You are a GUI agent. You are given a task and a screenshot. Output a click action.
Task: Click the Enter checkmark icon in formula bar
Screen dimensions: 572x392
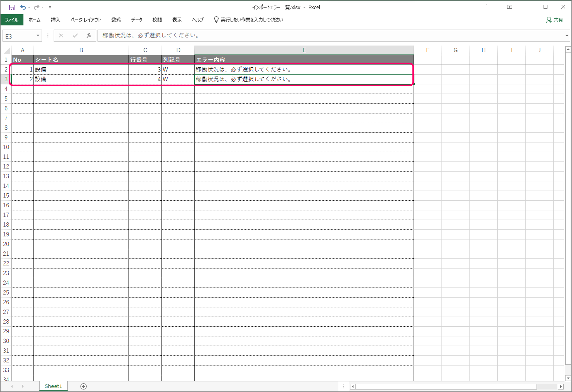point(75,36)
